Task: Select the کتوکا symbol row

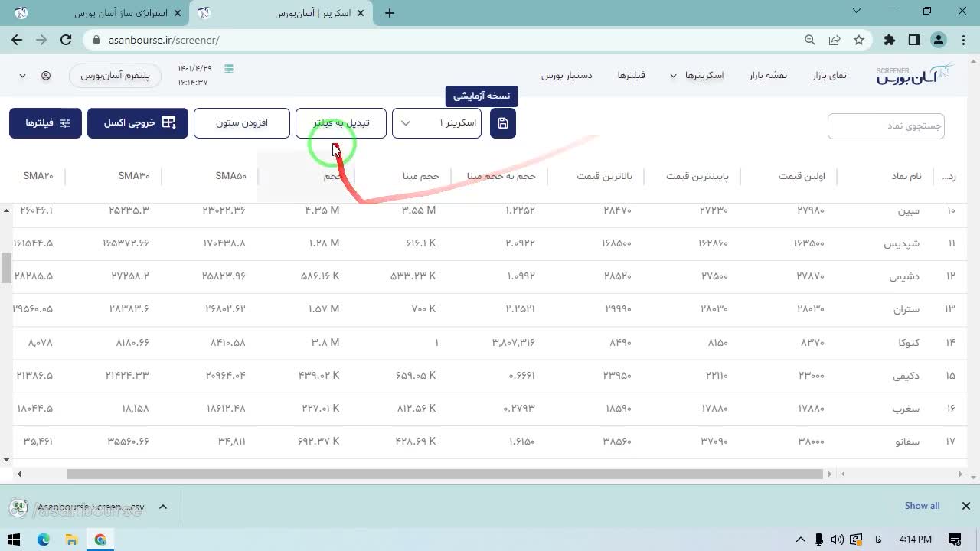Action: click(490, 343)
